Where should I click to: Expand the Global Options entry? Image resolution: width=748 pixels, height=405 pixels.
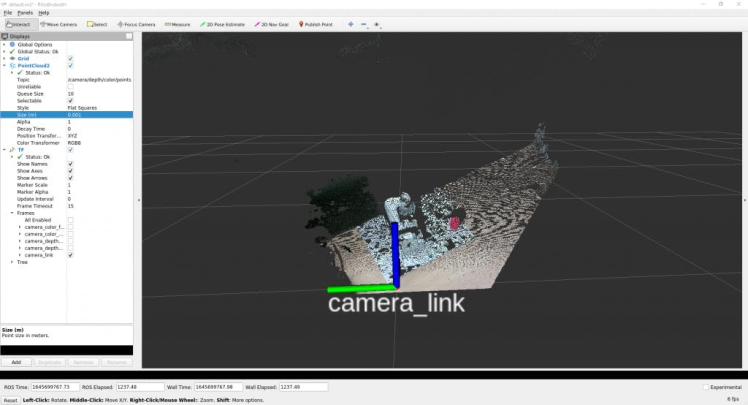5,44
